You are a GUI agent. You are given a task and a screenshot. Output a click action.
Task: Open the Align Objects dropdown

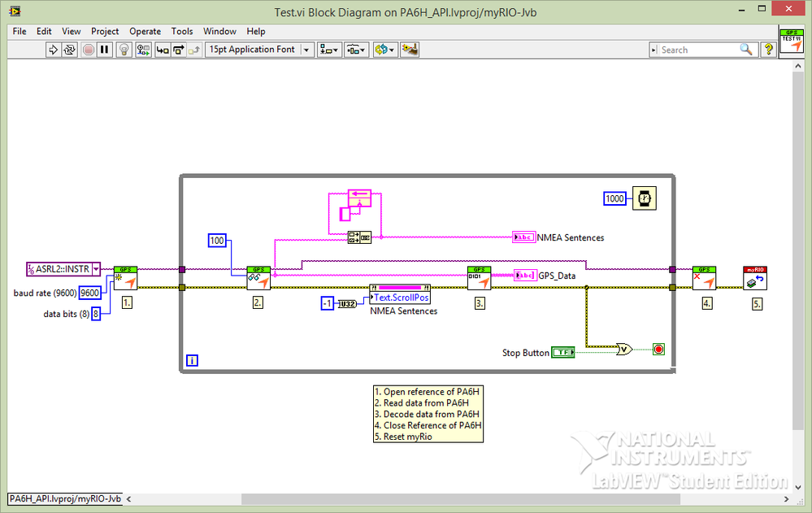(x=329, y=50)
